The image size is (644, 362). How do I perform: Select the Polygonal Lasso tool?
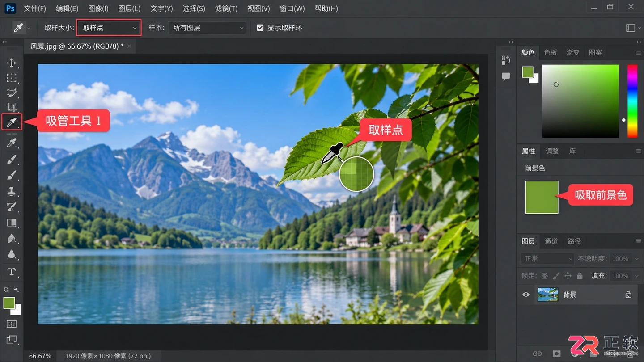[12, 93]
